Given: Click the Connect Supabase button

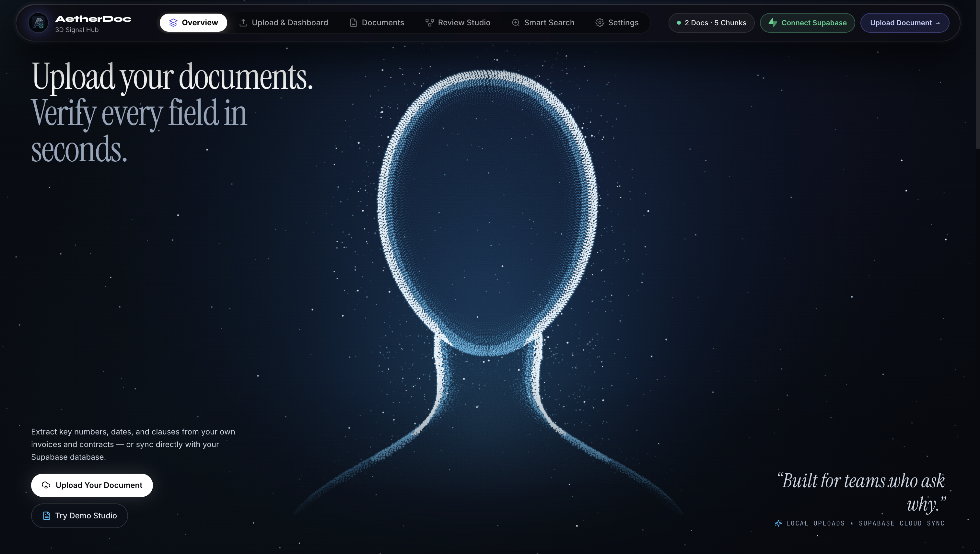Looking at the screenshot, I should coord(807,23).
